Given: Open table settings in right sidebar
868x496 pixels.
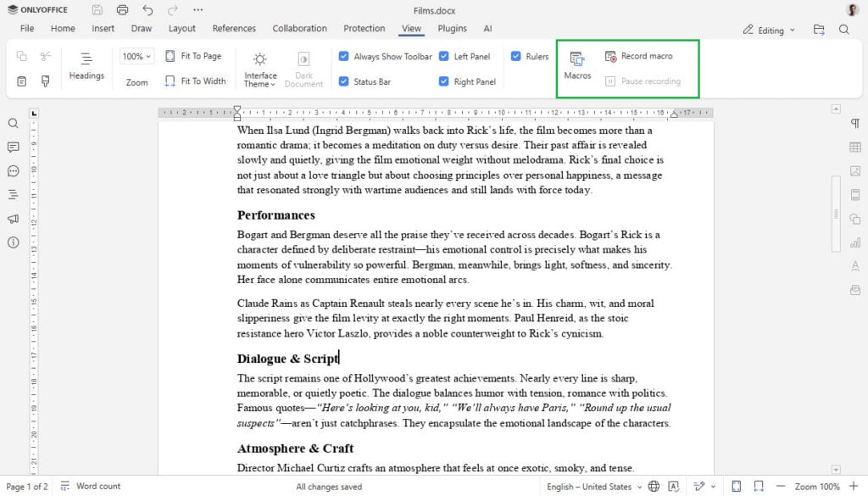Looking at the screenshot, I should pos(857,148).
